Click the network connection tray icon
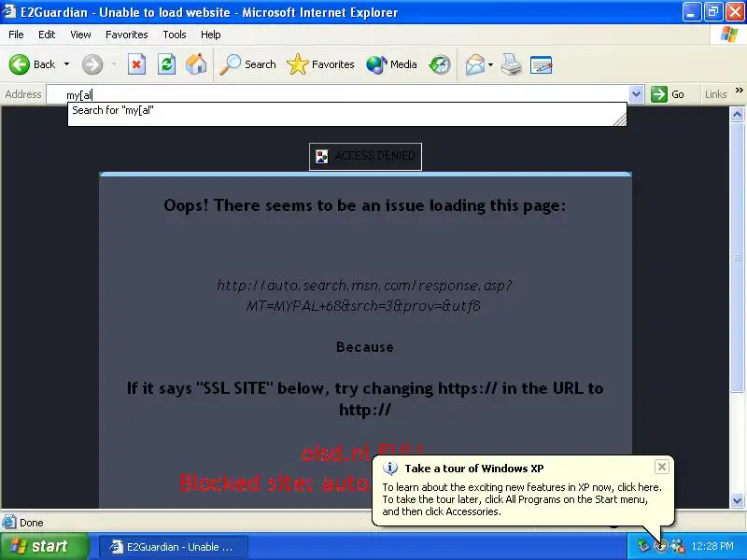Viewport: 747px width, 560px height. (677, 546)
